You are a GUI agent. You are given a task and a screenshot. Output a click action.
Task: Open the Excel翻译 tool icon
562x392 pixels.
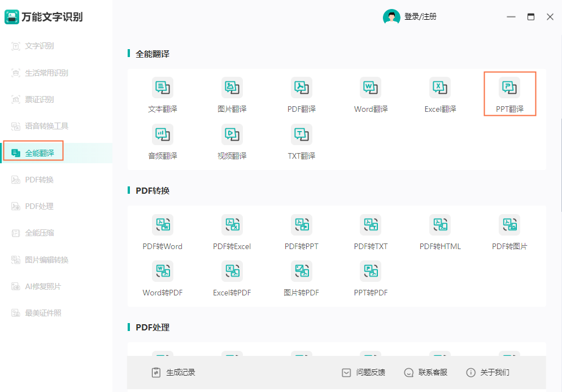(x=440, y=88)
